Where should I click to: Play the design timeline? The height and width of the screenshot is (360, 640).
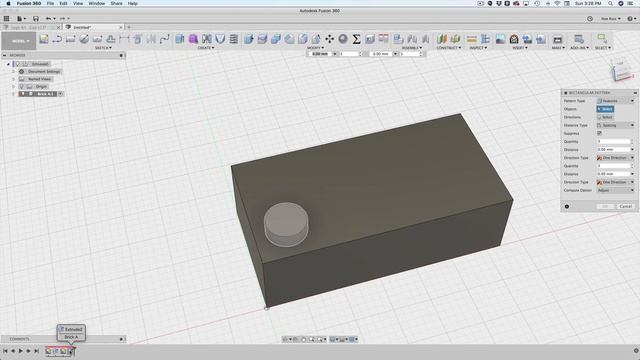(21, 351)
